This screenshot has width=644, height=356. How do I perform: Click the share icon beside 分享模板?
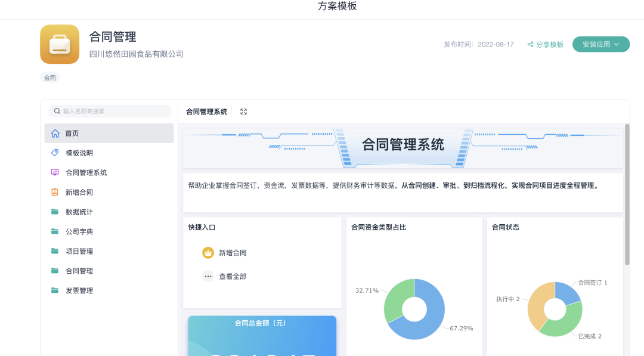pyautogui.click(x=530, y=44)
